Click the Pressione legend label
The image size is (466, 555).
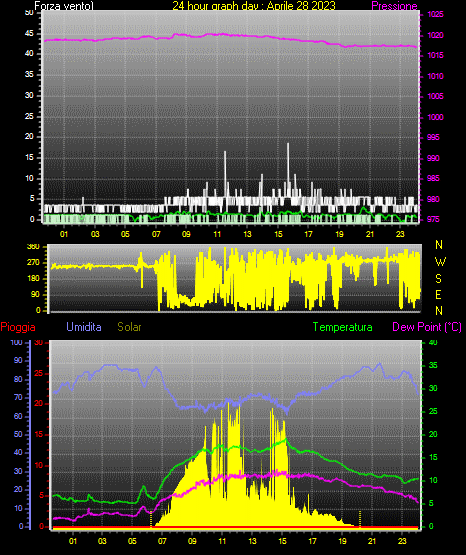[394, 6]
